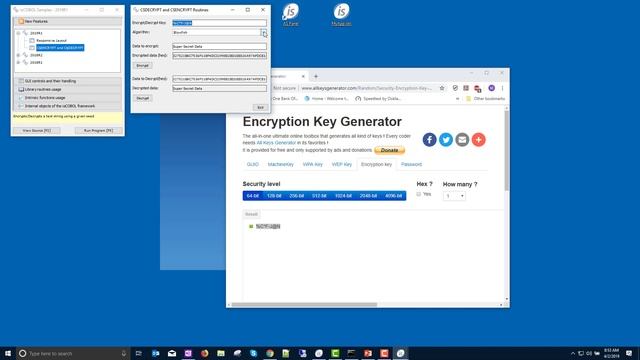Click the browser horizontal scrollbar
Image resolution: width=640 pixels, height=360 pixels.
pos(304,304)
